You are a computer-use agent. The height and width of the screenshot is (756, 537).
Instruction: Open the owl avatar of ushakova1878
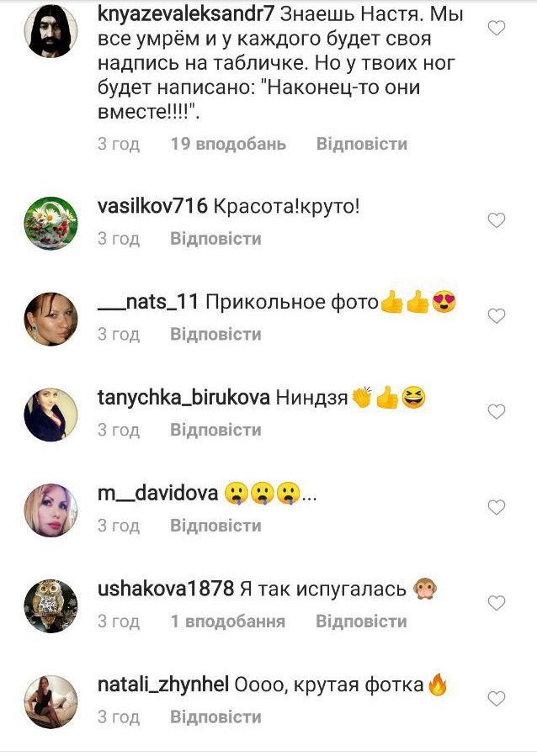(x=51, y=606)
